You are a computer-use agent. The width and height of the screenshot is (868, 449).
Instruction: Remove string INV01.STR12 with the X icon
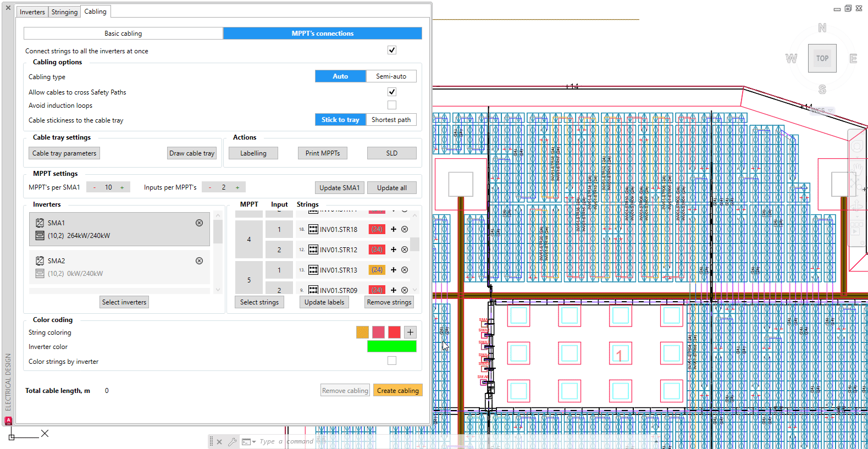[405, 250]
